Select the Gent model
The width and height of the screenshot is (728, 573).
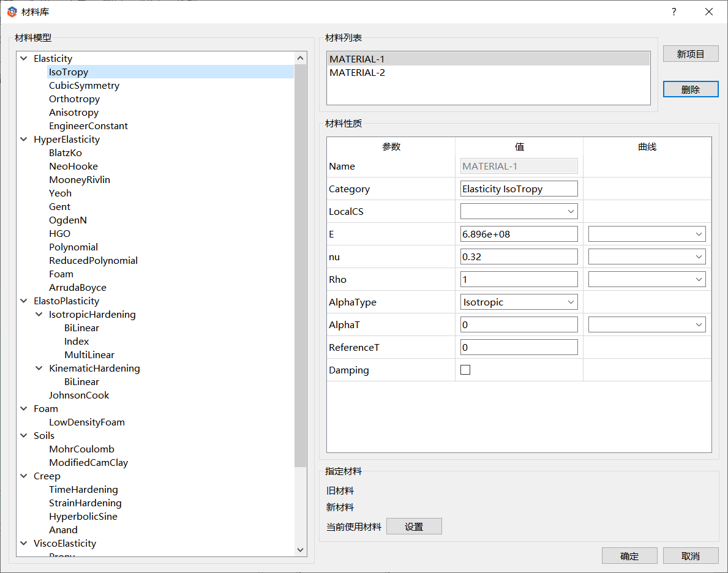click(60, 207)
